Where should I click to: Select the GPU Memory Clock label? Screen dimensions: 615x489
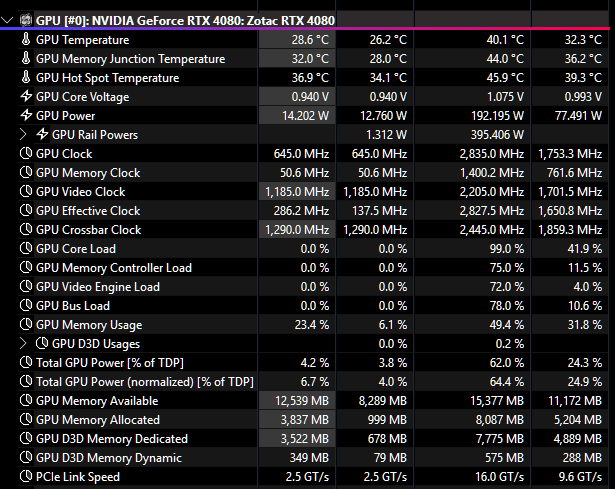click(88, 173)
